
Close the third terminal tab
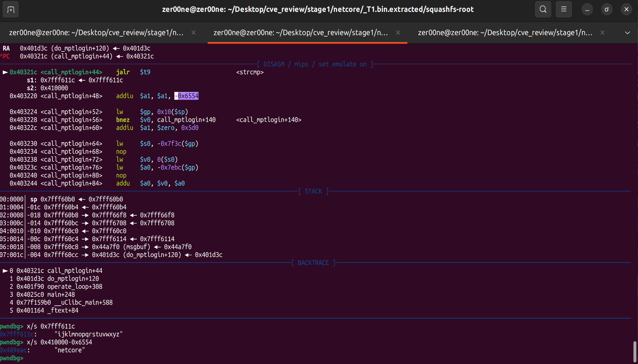[x=602, y=33]
